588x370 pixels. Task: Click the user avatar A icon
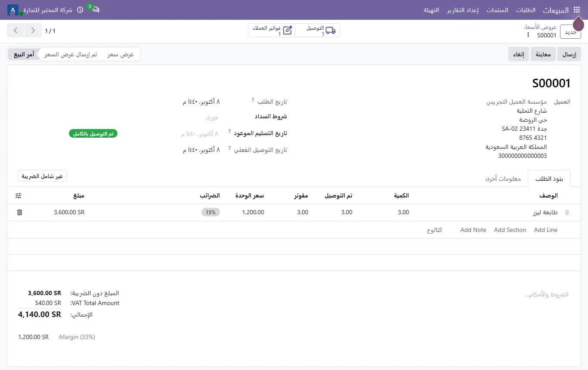tap(13, 9)
